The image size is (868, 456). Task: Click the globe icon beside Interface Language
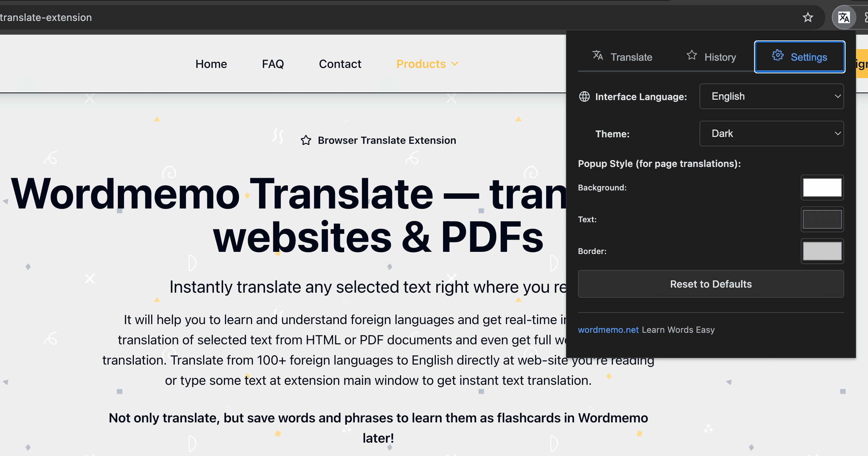pos(584,96)
